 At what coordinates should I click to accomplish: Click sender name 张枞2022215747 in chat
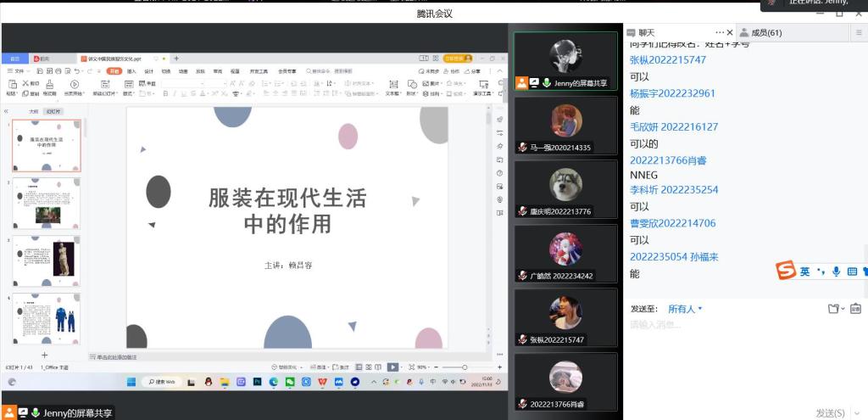(667, 60)
